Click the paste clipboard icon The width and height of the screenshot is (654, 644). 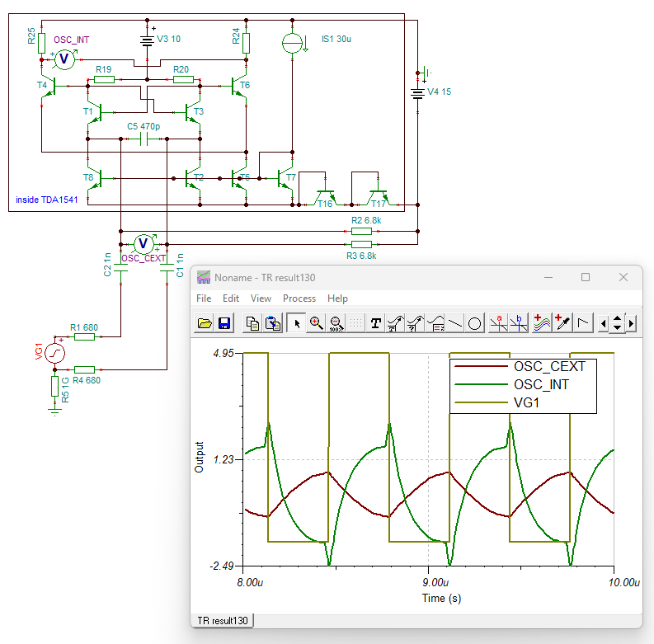[x=273, y=323]
